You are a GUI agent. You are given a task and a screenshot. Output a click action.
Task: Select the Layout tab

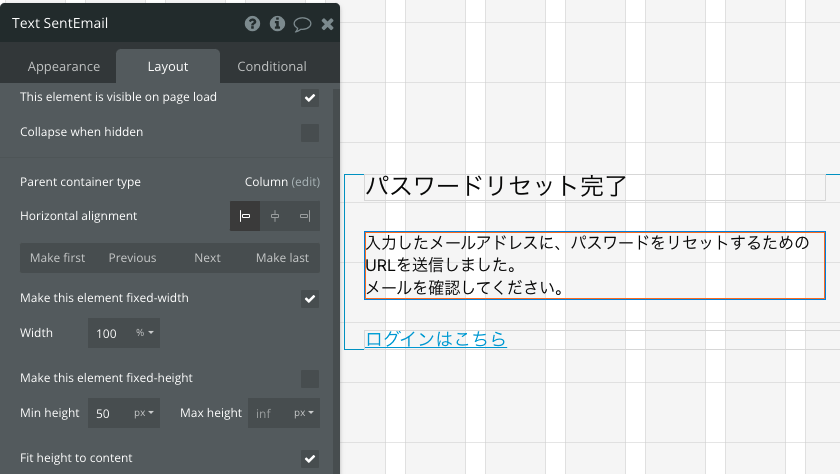point(168,66)
